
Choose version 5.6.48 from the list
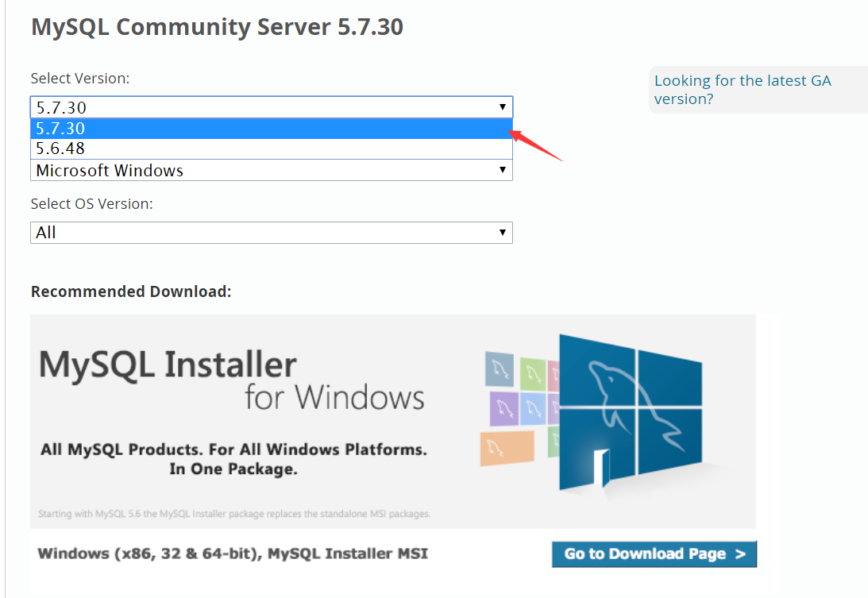[x=272, y=149]
